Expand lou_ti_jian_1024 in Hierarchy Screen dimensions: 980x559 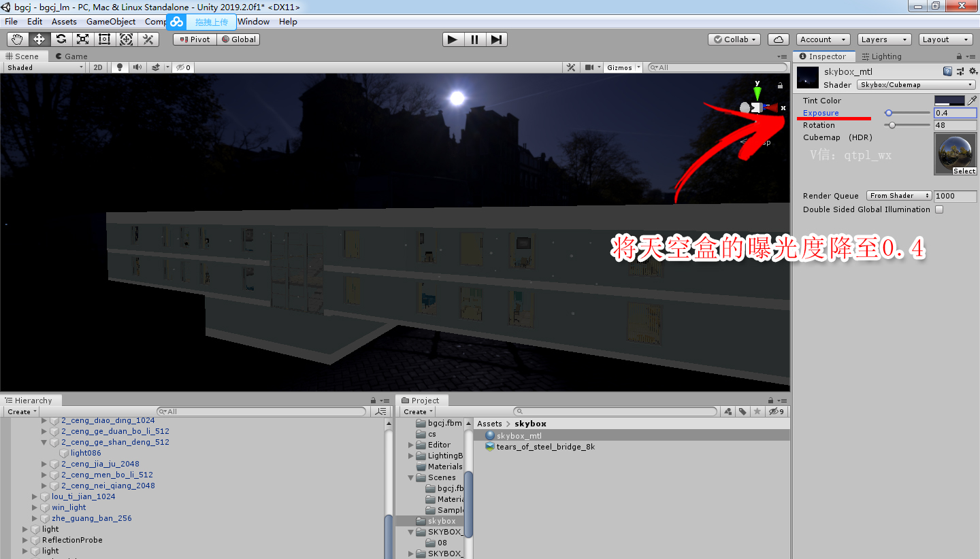(x=35, y=496)
